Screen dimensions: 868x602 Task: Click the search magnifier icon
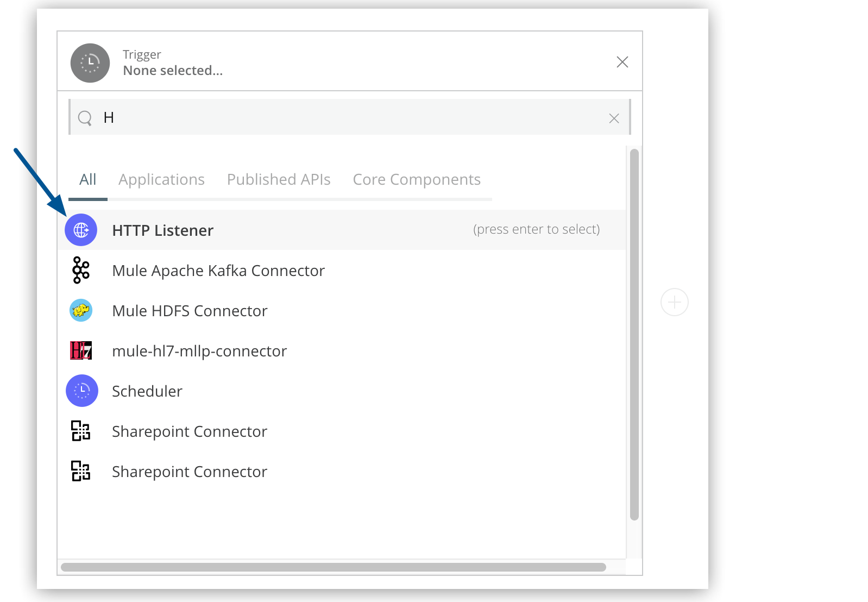click(x=85, y=118)
